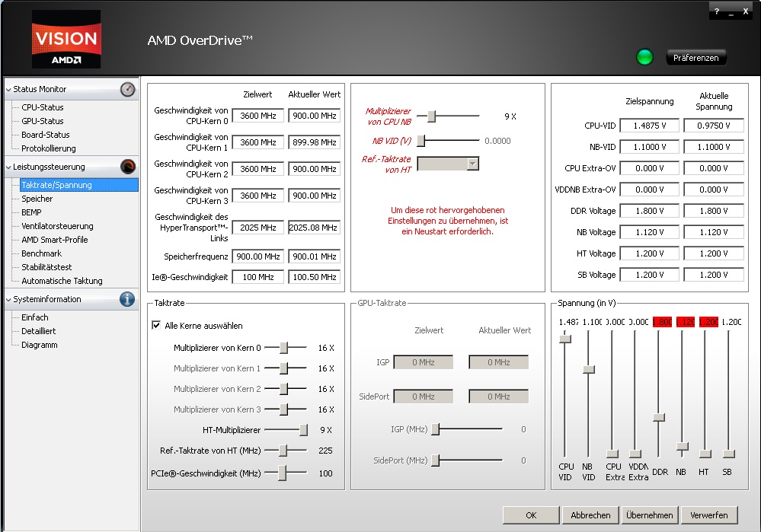Collapse the Systeminformation section
The width and height of the screenshot is (761, 532).
(x=8, y=300)
